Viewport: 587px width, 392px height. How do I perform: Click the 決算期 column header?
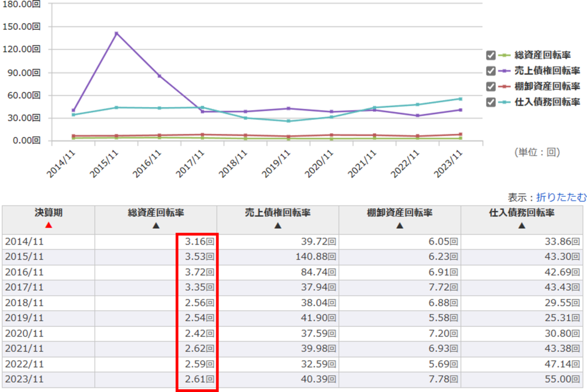[x=48, y=213]
